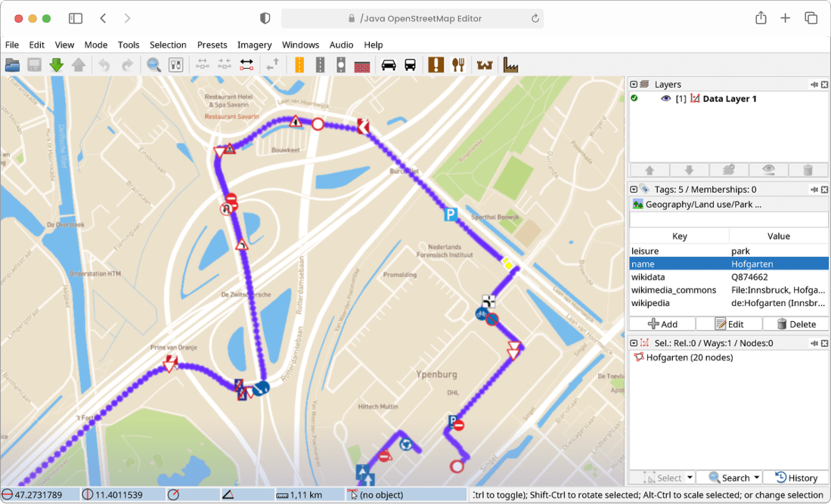Apply the grey dashed street preset
Screen dimensions: 831x504
click(x=320, y=65)
